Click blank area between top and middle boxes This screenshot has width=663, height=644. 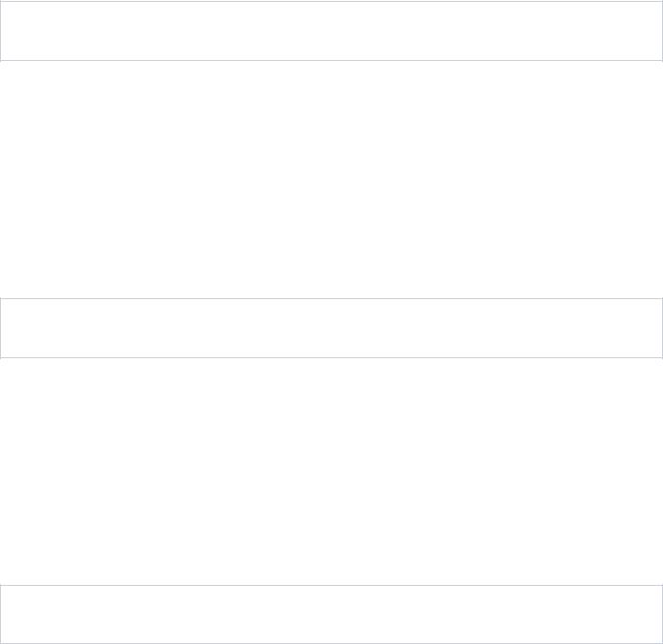[331, 180]
